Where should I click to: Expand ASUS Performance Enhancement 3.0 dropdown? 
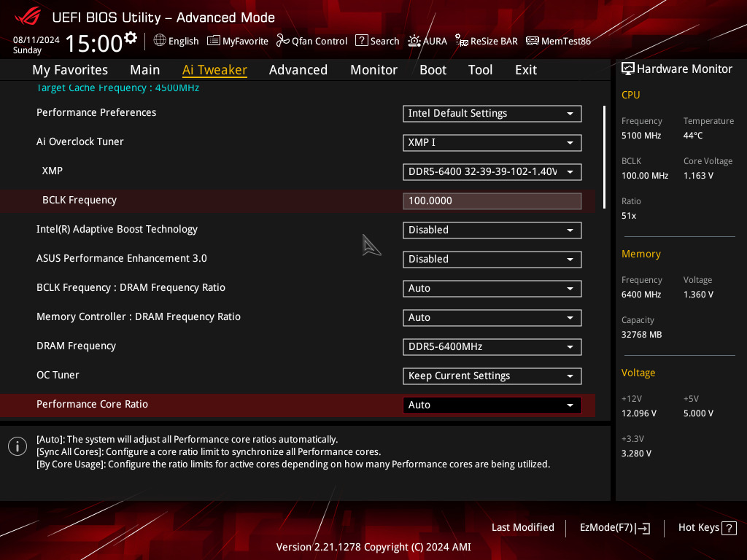coord(492,259)
